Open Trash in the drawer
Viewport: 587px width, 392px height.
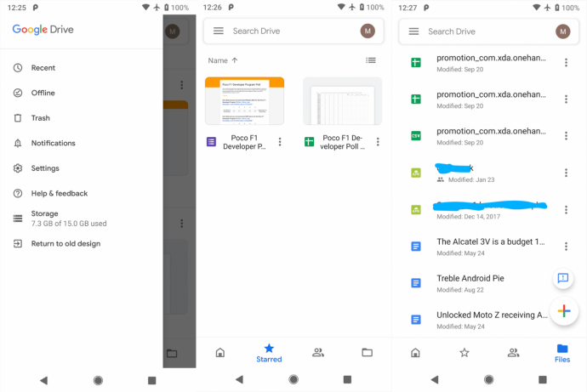[x=81, y=118]
